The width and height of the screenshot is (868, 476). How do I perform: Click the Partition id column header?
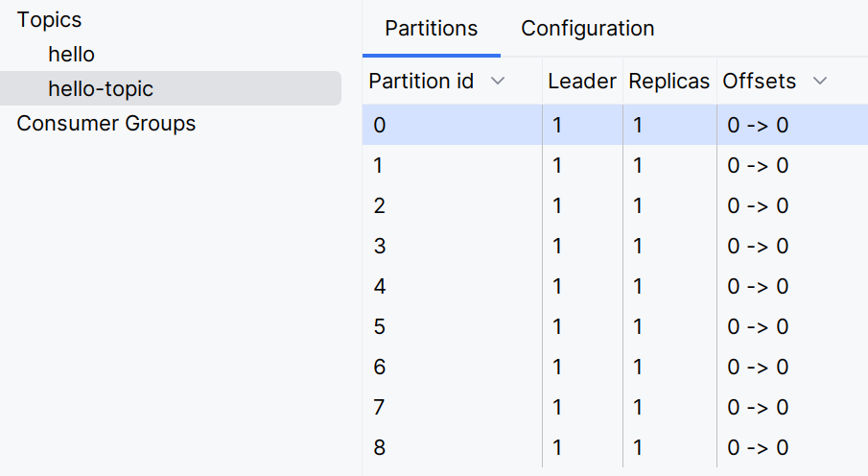[x=421, y=82]
